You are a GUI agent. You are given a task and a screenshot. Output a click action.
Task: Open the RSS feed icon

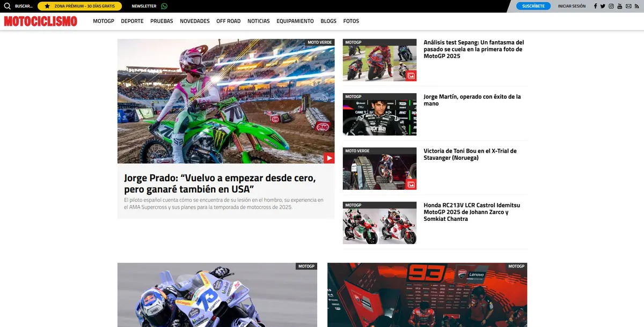tap(637, 6)
